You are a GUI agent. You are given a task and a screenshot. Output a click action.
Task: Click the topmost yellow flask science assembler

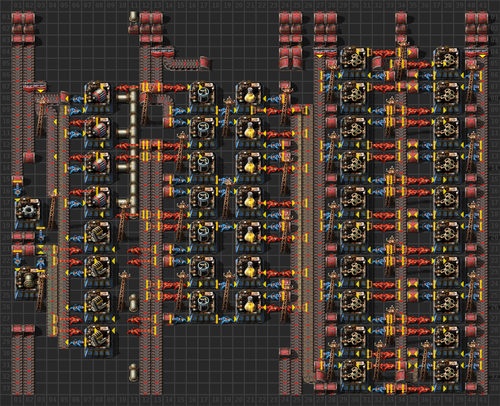250,98
